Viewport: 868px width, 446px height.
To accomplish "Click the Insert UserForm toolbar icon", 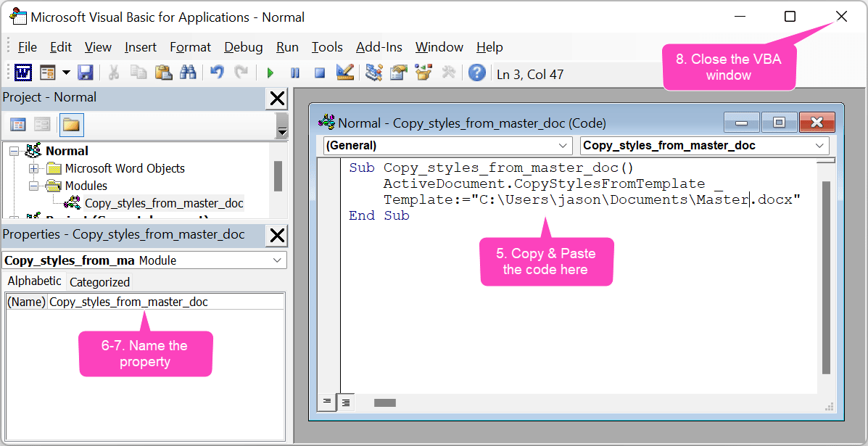I will (48, 73).
